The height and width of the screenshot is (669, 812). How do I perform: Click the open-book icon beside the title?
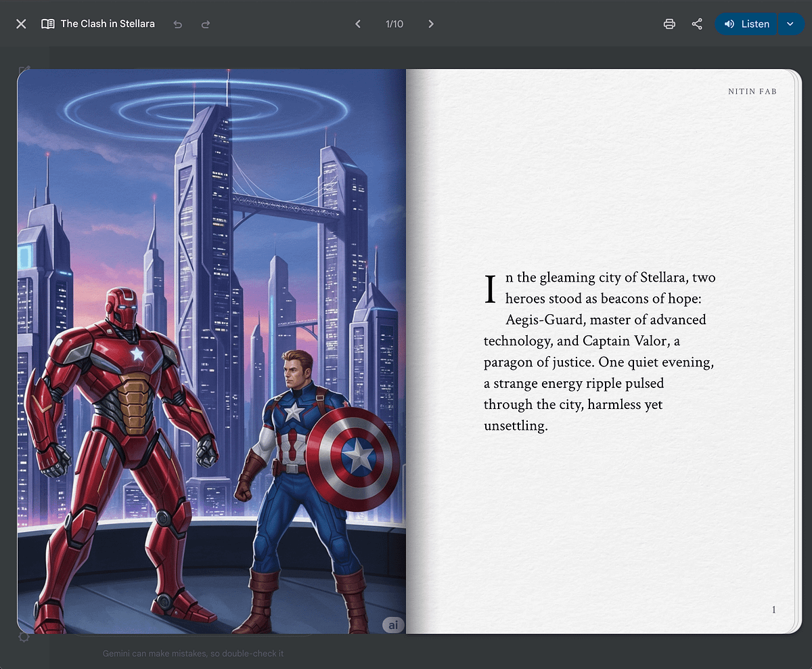click(47, 24)
